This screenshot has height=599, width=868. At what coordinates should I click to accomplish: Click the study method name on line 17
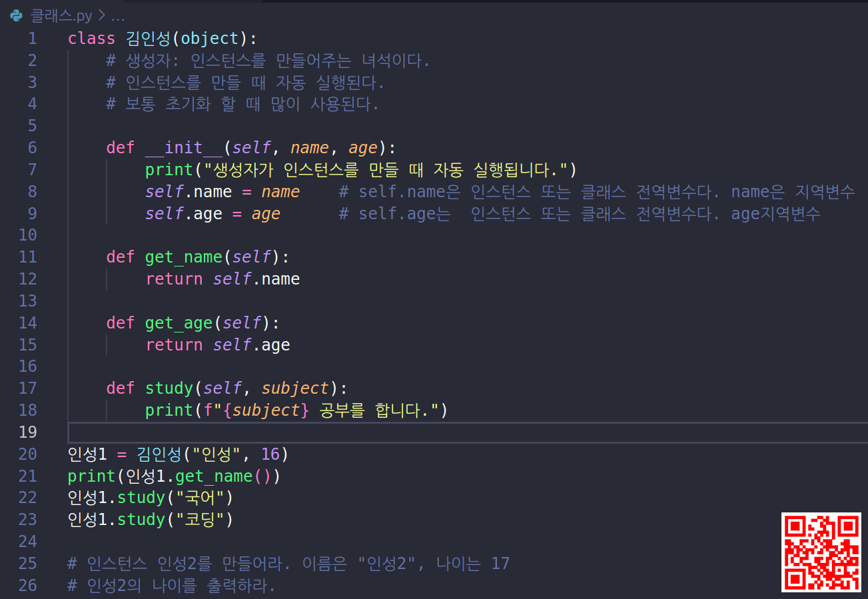(169, 388)
